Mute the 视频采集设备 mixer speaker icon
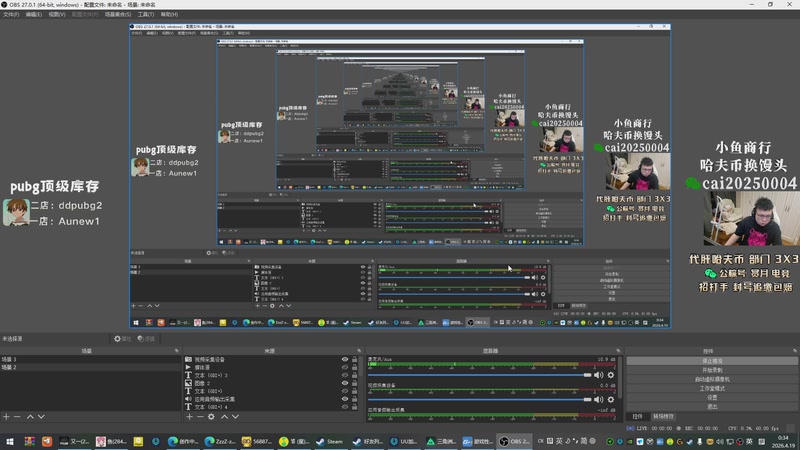 (x=598, y=399)
